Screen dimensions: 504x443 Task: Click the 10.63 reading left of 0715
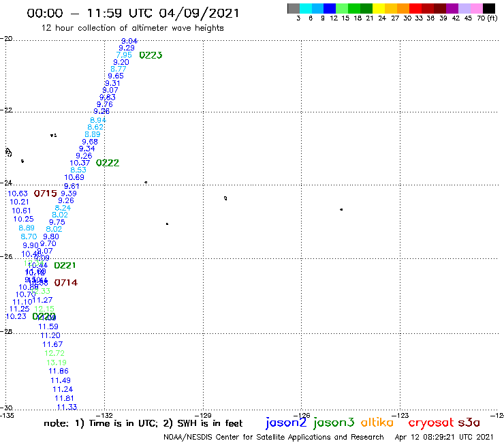click(x=18, y=194)
